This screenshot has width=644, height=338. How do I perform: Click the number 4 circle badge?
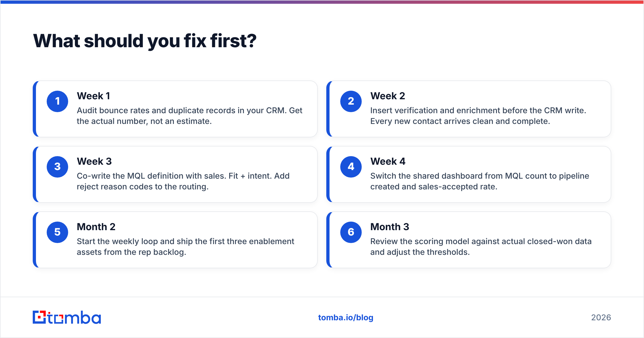(351, 167)
